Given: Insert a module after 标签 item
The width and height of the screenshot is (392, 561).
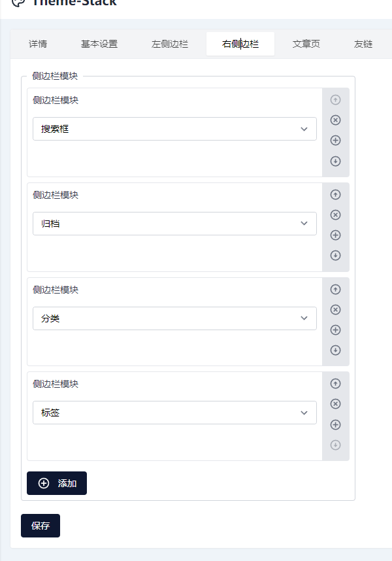Looking at the screenshot, I should point(336,424).
